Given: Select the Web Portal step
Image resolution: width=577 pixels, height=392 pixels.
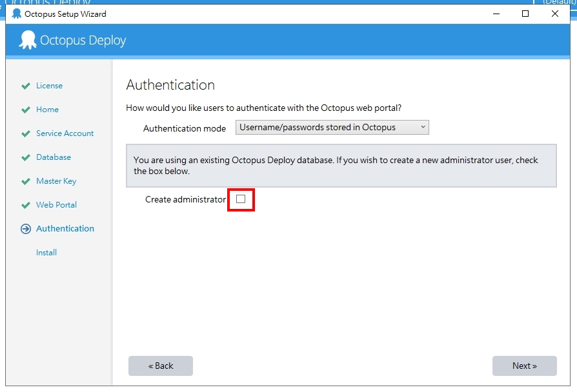Looking at the screenshot, I should [56, 205].
